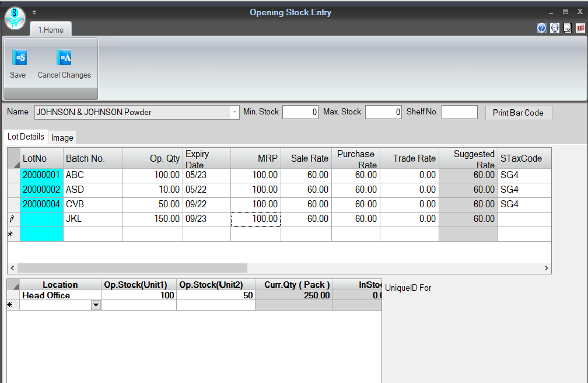This screenshot has height=383, width=588.
Task: Click the Suggested Rate column header
Action: [468, 158]
